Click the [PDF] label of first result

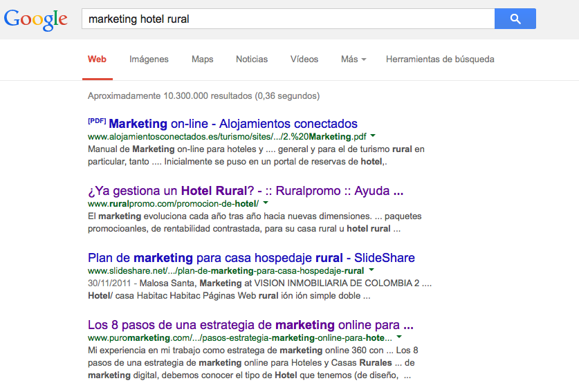[x=97, y=121]
